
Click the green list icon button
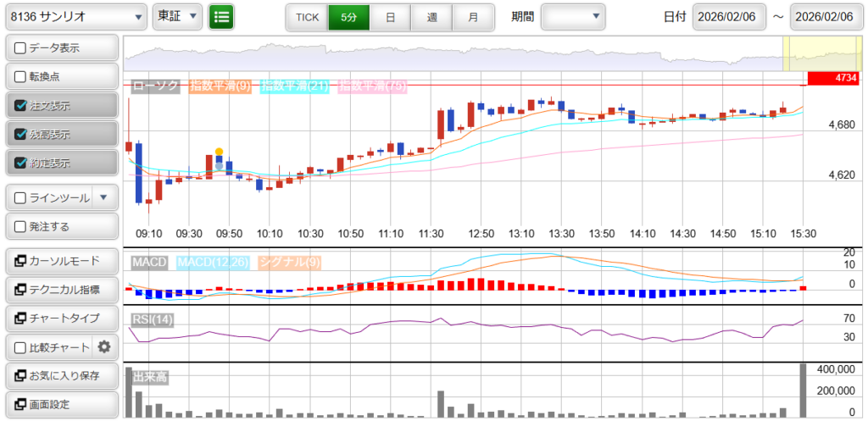pyautogui.click(x=221, y=16)
